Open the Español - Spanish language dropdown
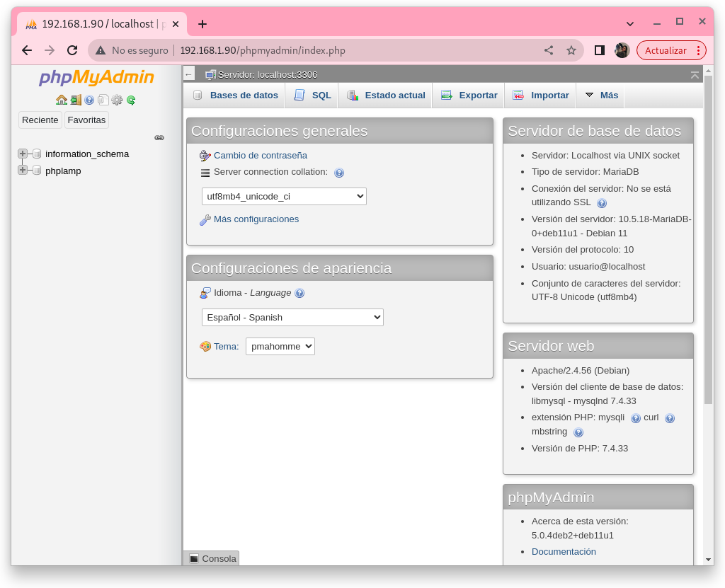 click(x=292, y=317)
